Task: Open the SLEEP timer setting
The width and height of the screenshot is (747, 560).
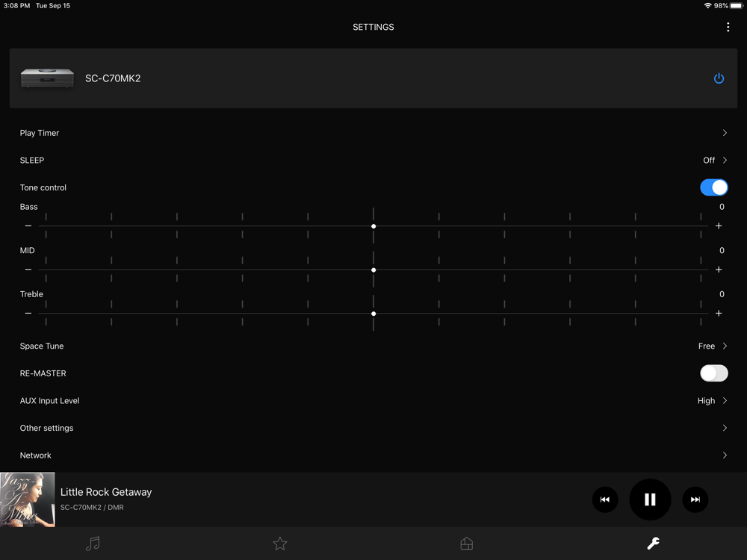Action: point(373,160)
